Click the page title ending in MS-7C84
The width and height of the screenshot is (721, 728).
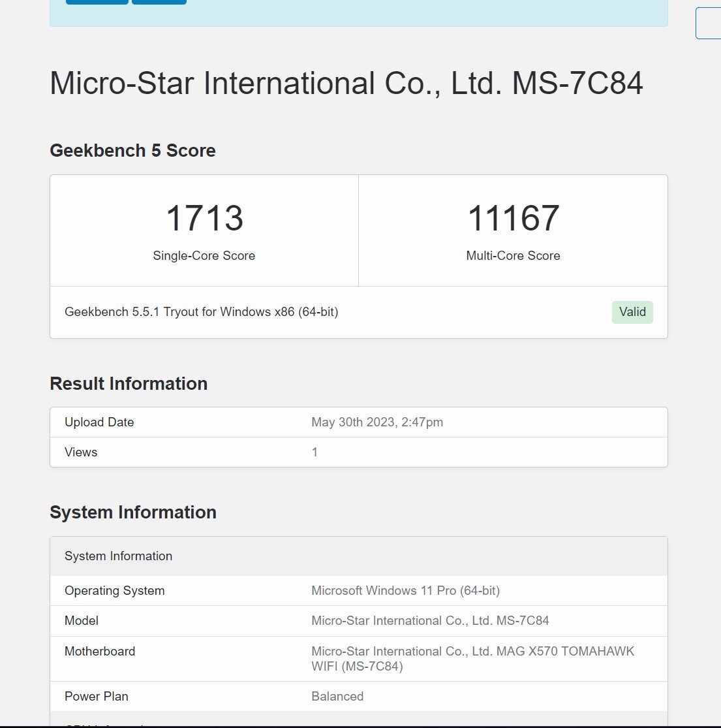click(346, 83)
